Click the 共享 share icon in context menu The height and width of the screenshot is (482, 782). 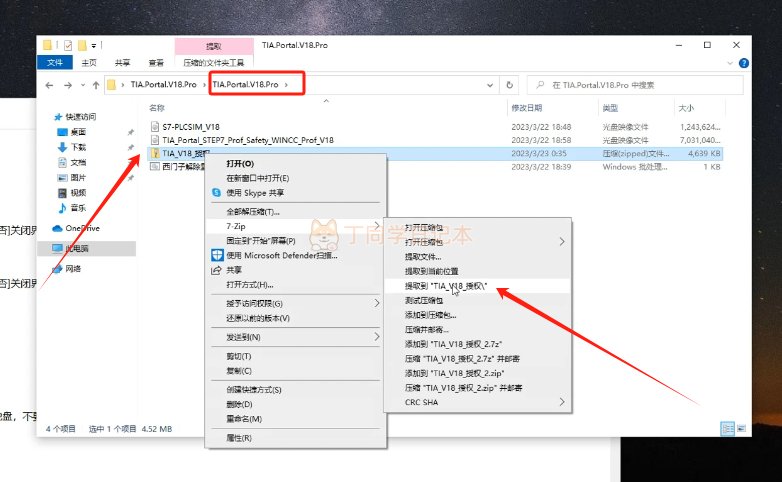[x=216, y=270]
